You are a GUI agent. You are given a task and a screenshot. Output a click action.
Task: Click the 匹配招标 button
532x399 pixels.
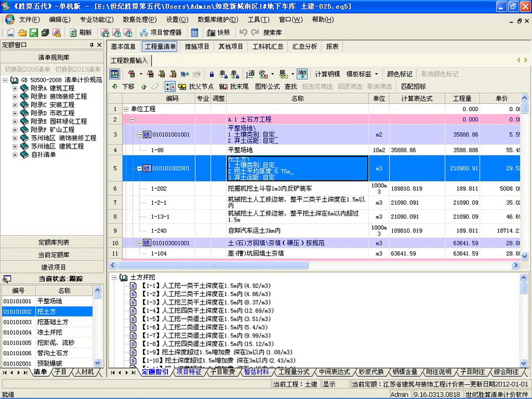coord(413,86)
